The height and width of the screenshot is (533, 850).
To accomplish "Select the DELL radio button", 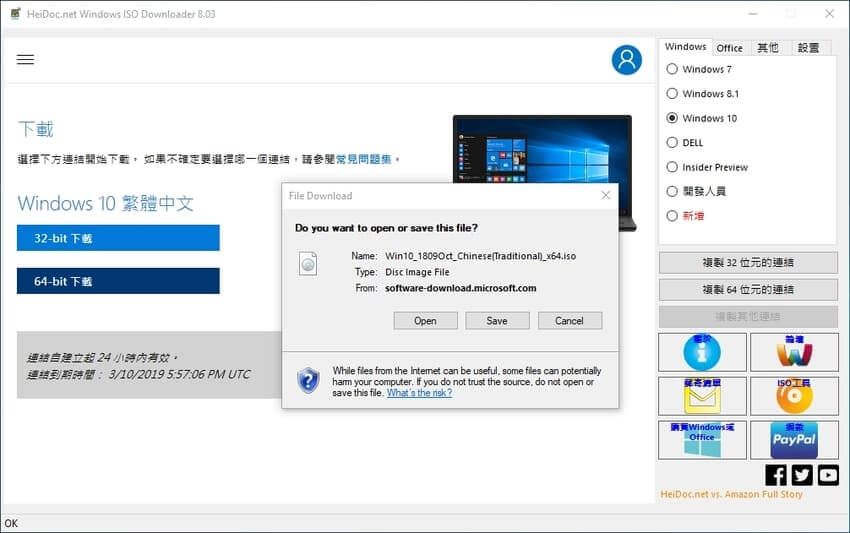I will [x=672, y=142].
